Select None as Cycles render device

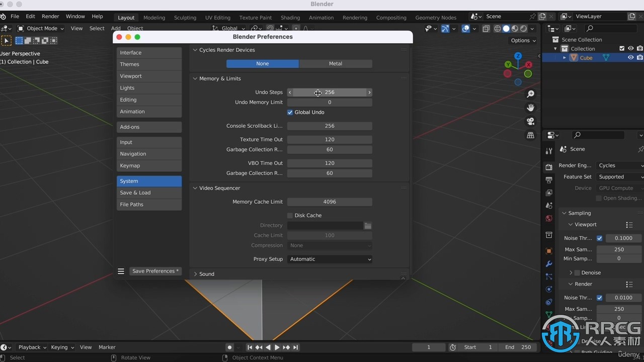coord(263,64)
